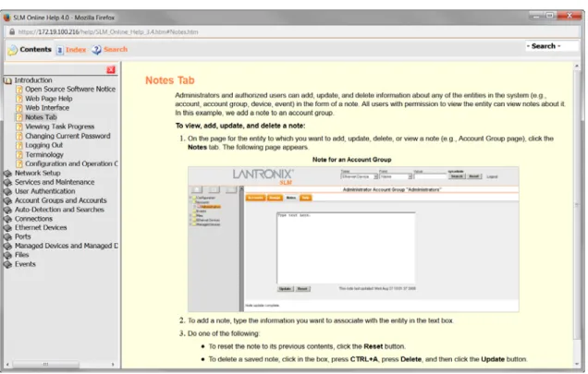Image resolution: width=588 pixels, height=374 pixels.
Task: Expand the Network Setup book icon
Action: (x=8, y=173)
